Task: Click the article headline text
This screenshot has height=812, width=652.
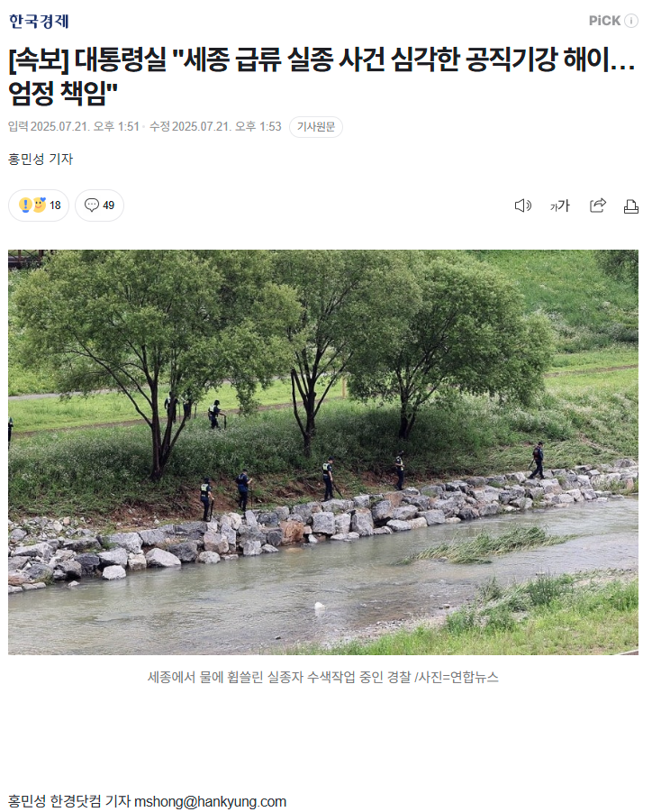Action: [321, 76]
